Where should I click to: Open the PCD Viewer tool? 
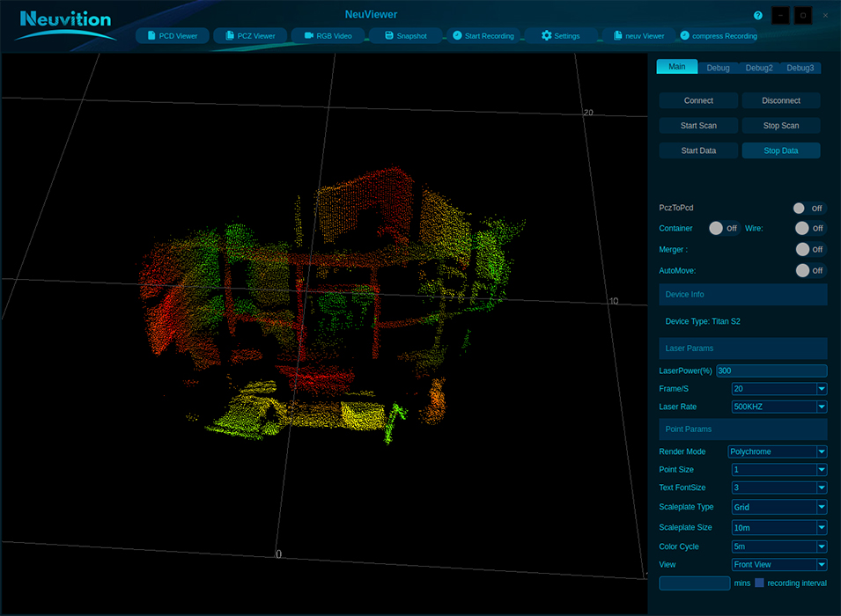click(173, 36)
